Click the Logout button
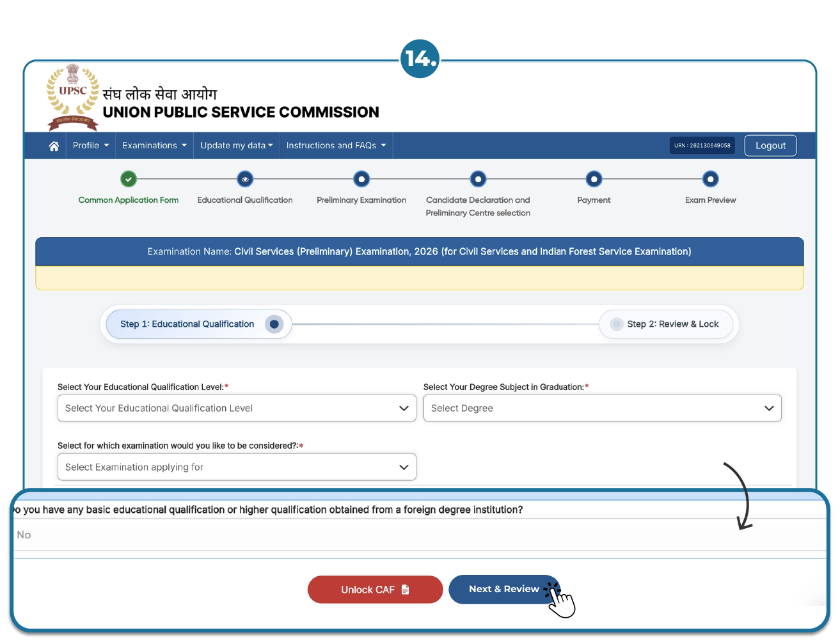The width and height of the screenshot is (840, 642). pyautogui.click(x=770, y=145)
